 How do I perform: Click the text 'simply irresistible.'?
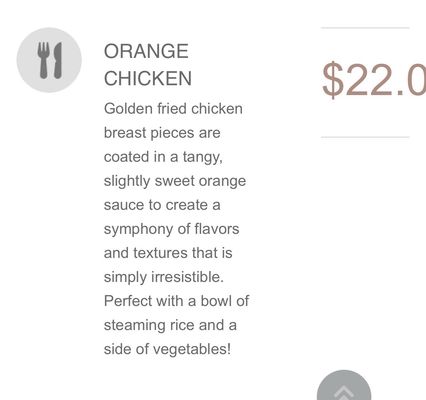tap(164, 277)
